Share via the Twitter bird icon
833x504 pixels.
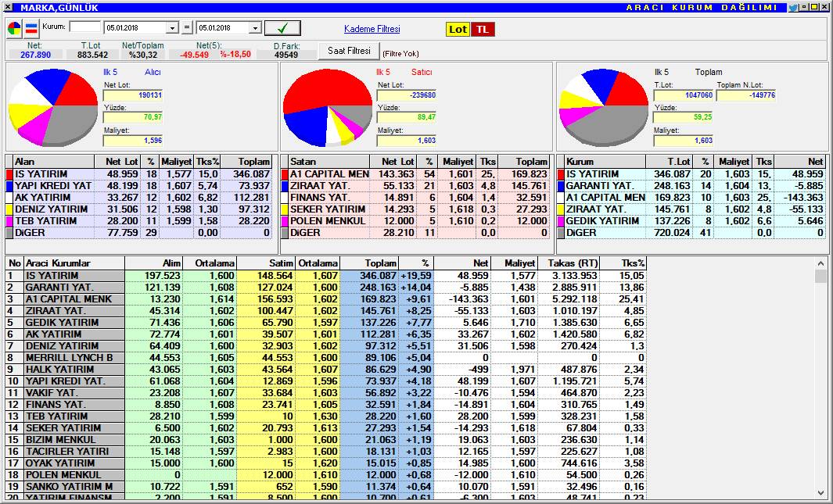coord(792,8)
